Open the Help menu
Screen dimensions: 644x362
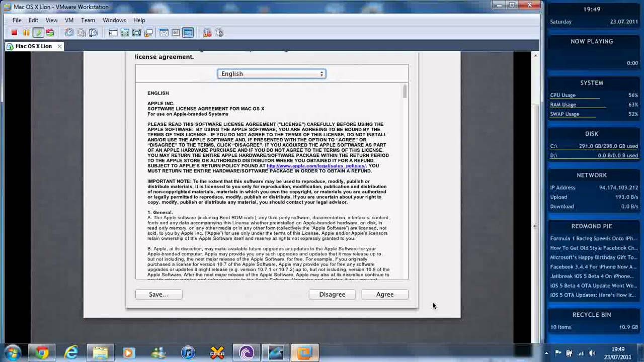139,20
